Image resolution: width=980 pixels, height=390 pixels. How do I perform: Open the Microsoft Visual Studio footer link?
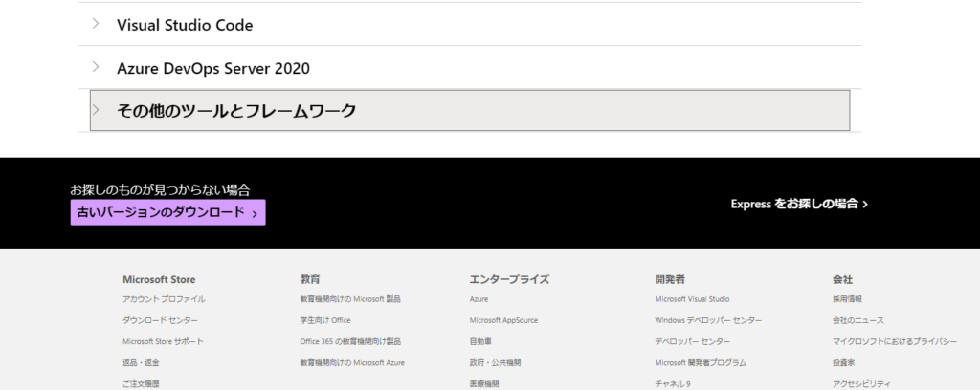pyautogui.click(x=692, y=299)
